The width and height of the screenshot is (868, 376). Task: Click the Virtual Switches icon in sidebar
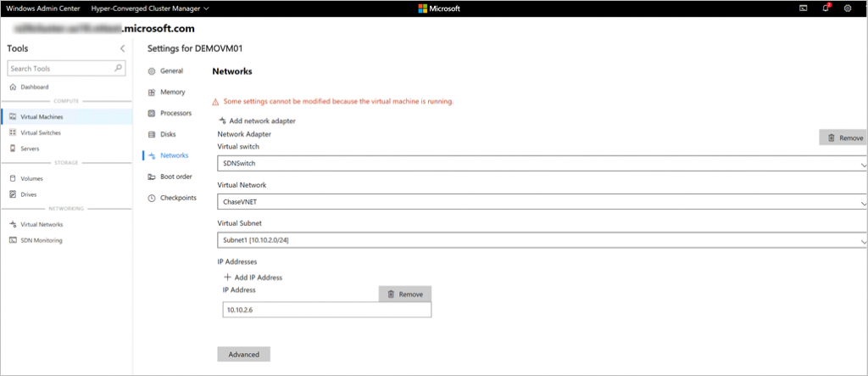[13, 132]
